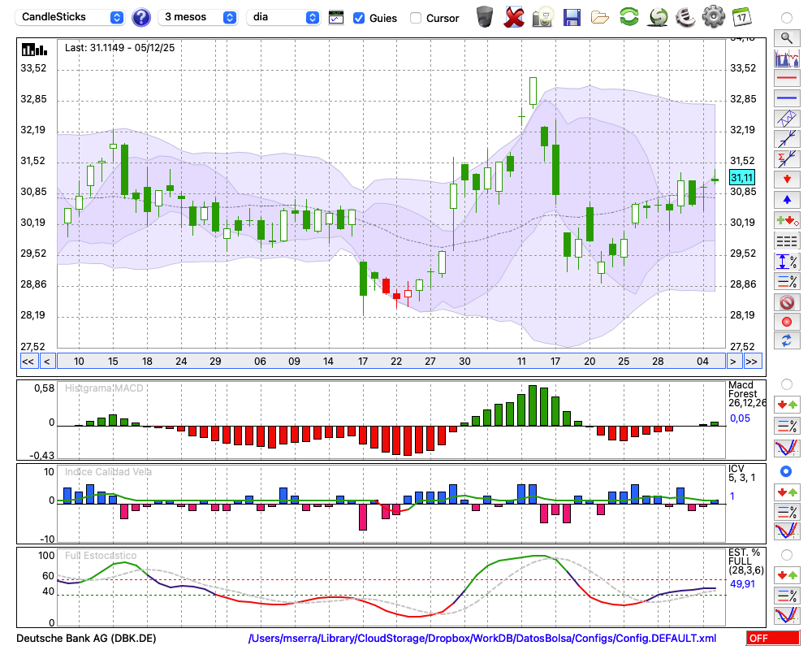Viewport: 812px width, 650px height.
Task: Select the red horizontal line tool
Action: 786,79
